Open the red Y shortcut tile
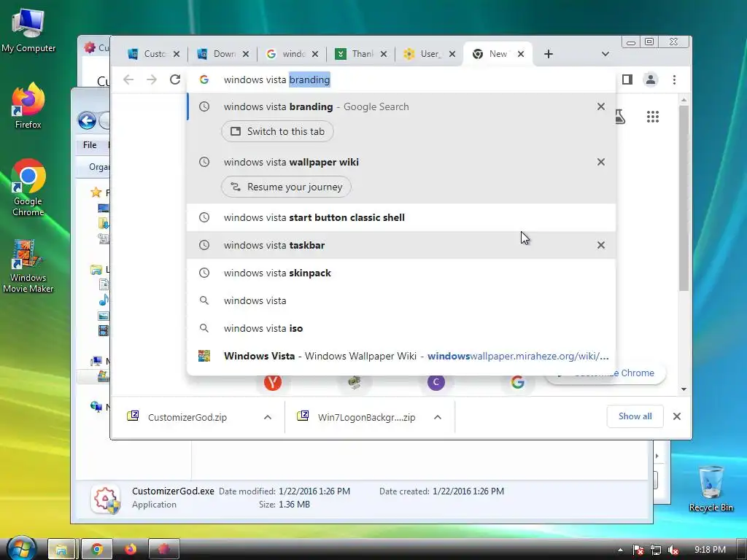Viewport: 747px width, 560px height. point(273,382)
